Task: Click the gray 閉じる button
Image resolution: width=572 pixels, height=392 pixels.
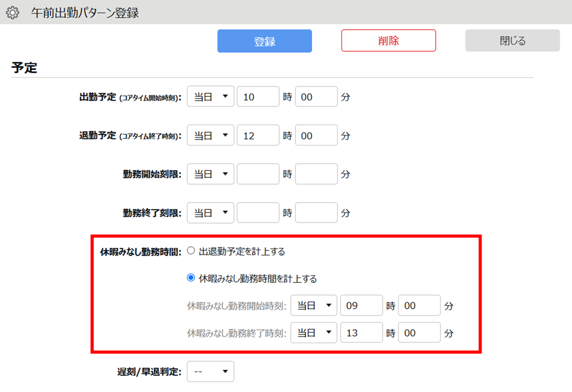Action: coord(512,41)
